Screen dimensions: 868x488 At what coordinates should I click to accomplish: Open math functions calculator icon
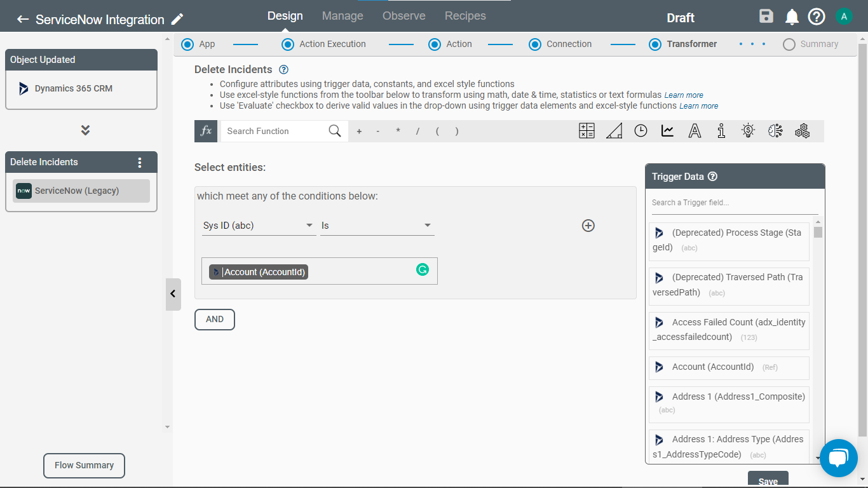pos(587,131)
